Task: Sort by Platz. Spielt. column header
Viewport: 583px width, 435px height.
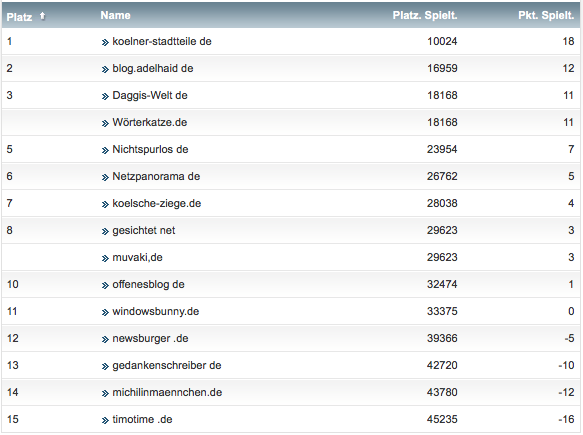Action: point(425,15)
